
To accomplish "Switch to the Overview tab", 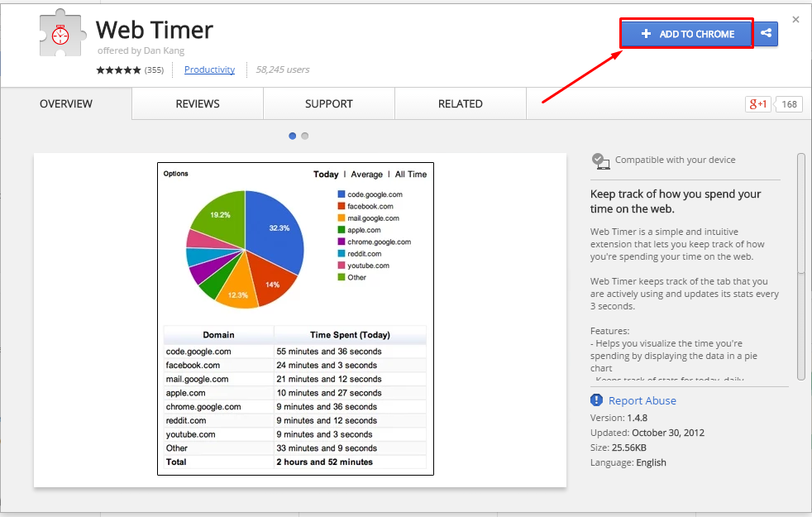I will pos(66,103).
